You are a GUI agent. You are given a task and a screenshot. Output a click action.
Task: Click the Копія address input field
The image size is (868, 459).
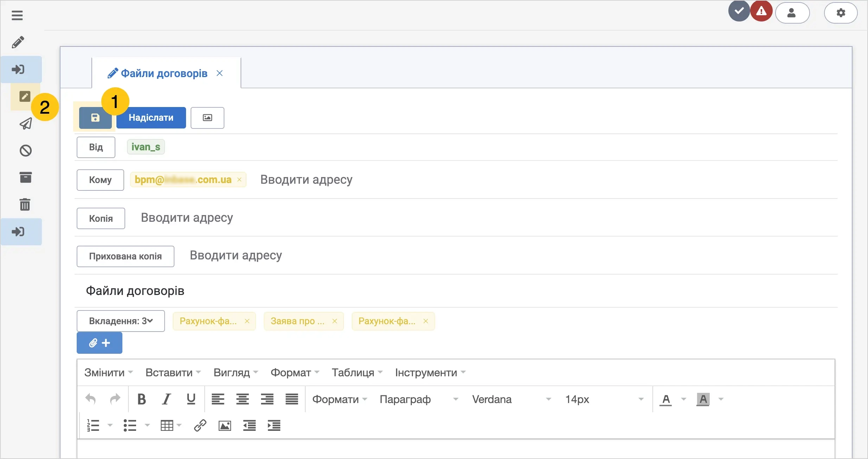click(485, 218)
